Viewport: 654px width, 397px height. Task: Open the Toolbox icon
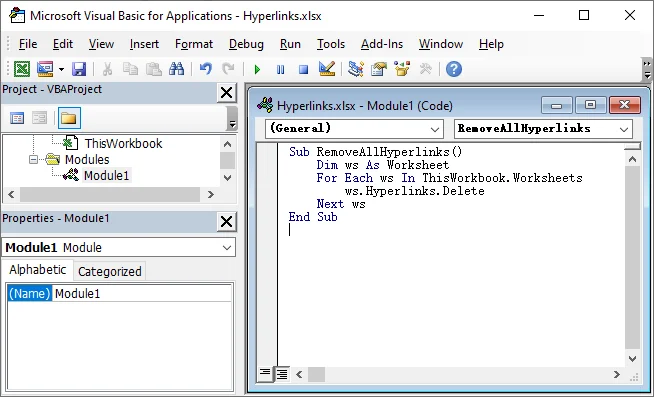click(x=425, y=69)
